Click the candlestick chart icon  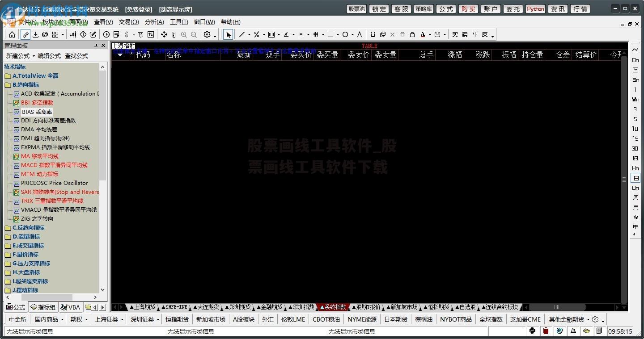point(73,34)
